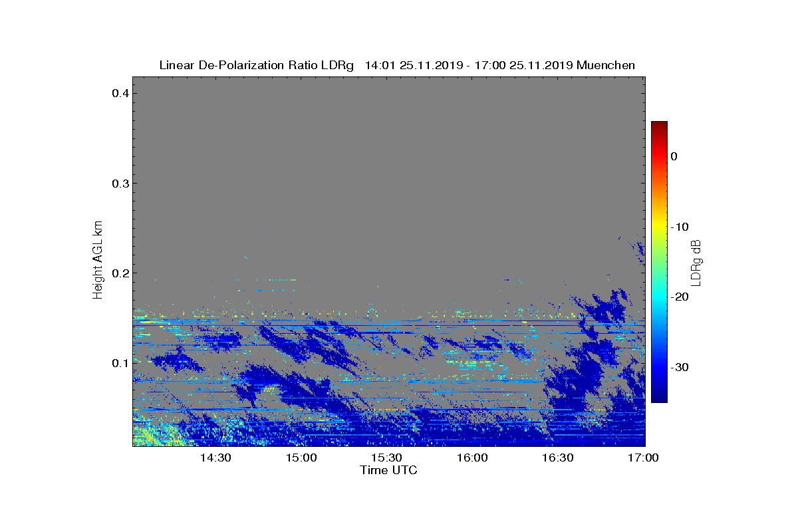Click the 'LDRg dB' colorbar label
This screenshot has height=532, width=798.
click(696, 262)
